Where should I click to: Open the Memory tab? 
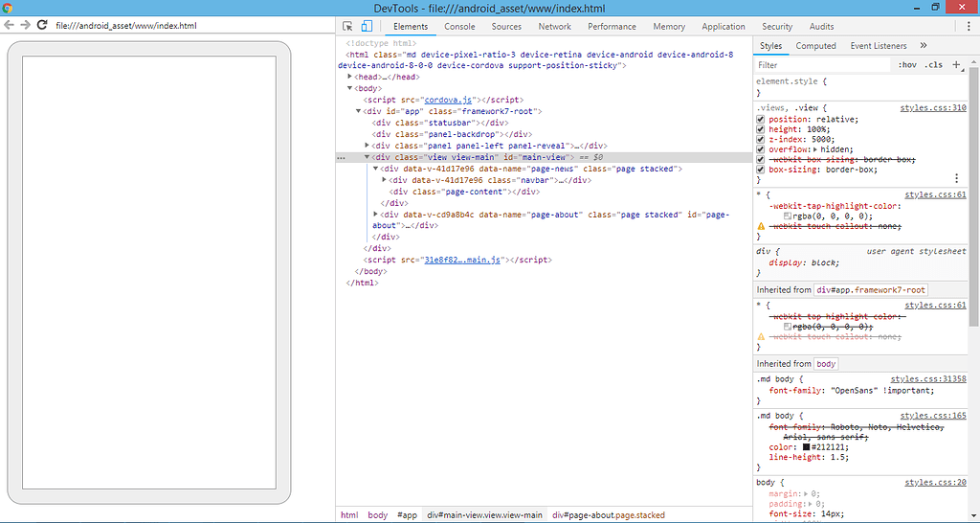pyautogui.click(x=669, y=26)
